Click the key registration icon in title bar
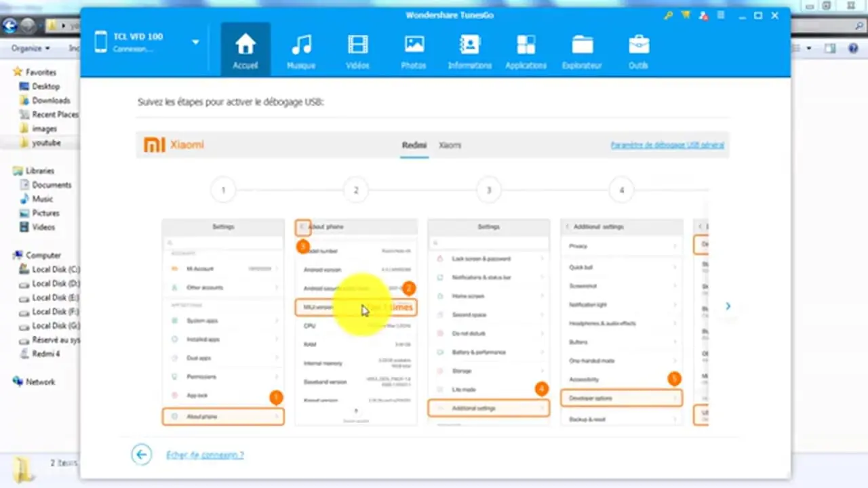 [669, 15]
